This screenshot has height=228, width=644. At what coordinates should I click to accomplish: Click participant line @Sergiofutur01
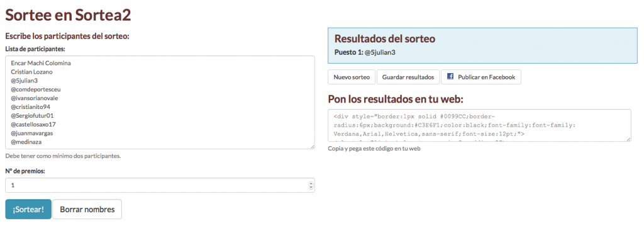pos(33,115)
